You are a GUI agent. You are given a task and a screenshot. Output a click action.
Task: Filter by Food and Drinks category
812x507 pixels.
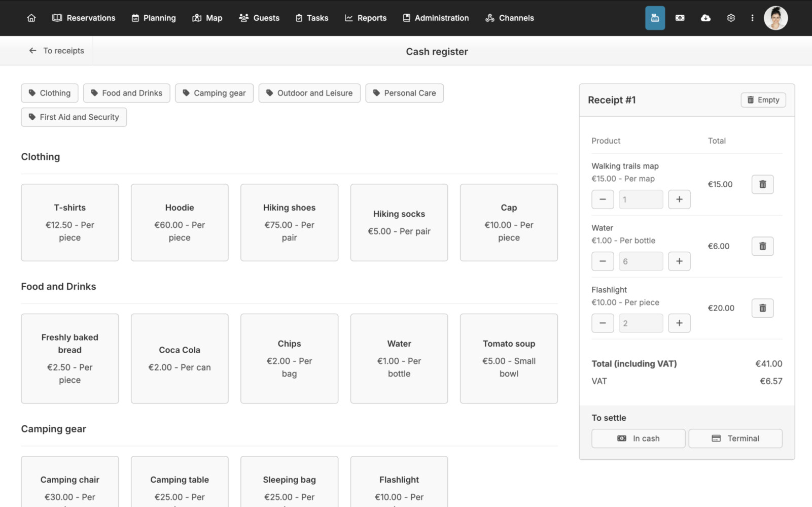127,93
